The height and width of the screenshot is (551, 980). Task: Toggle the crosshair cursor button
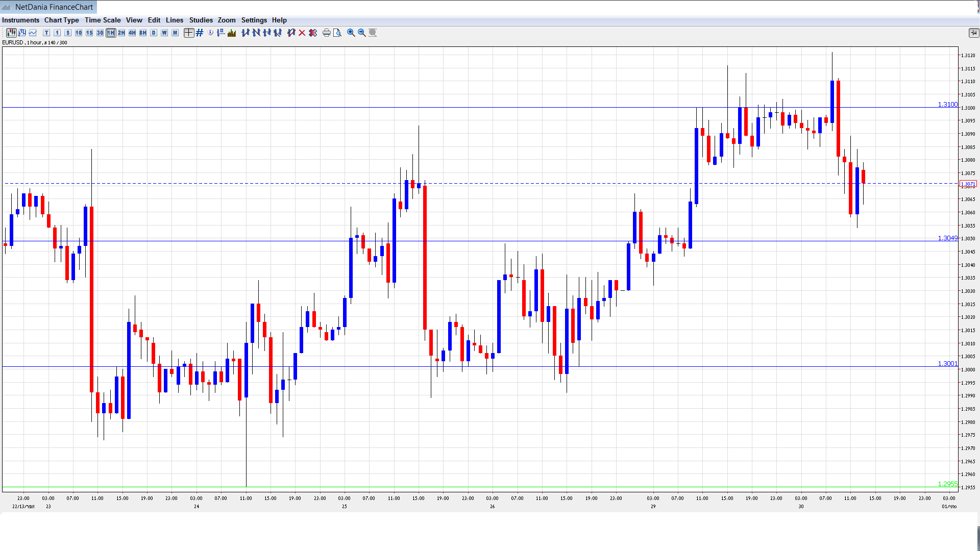[x=189, y=33]
